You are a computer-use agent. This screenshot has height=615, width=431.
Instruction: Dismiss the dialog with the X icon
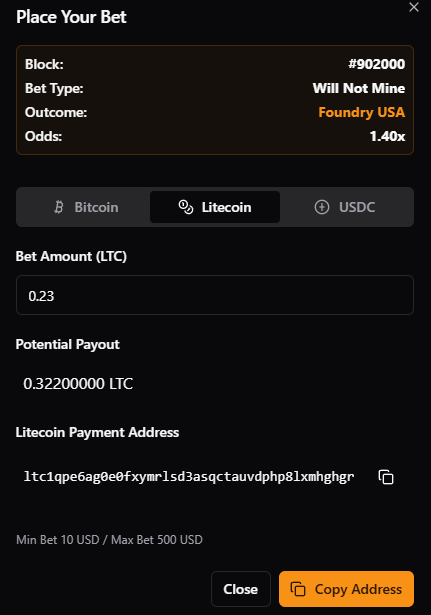tap(414, 7)
